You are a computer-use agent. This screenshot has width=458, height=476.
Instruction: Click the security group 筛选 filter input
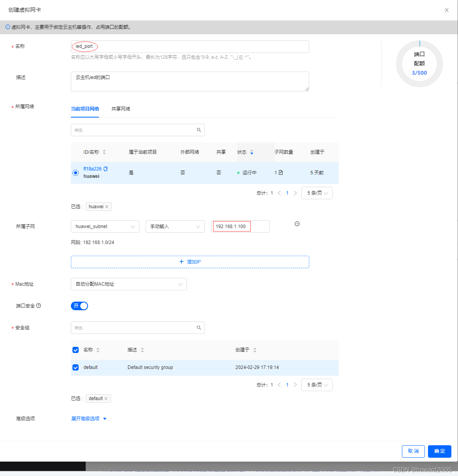click(138, 328)
